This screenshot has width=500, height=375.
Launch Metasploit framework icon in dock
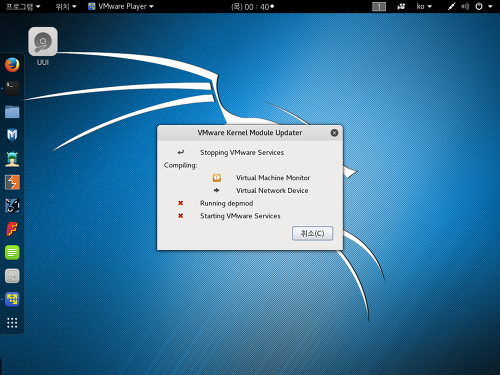click(12, 135)
